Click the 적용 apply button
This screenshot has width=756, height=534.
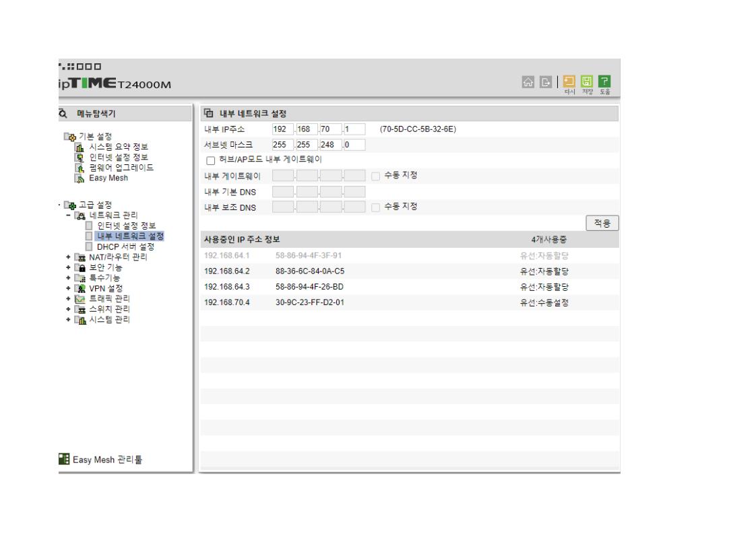[x=602, y=223]
